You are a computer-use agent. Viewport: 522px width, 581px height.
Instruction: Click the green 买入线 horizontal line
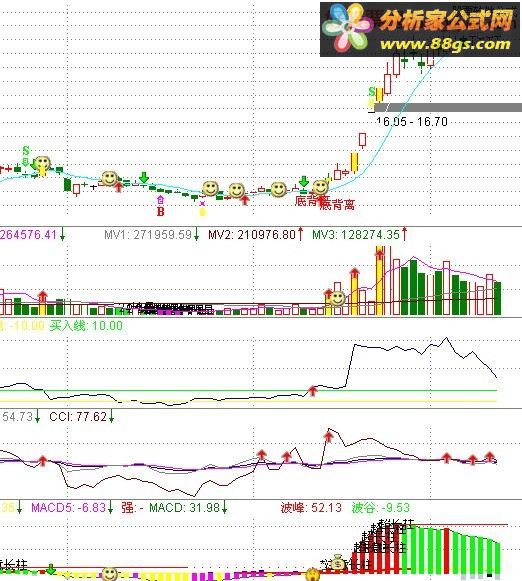point(248,390)
